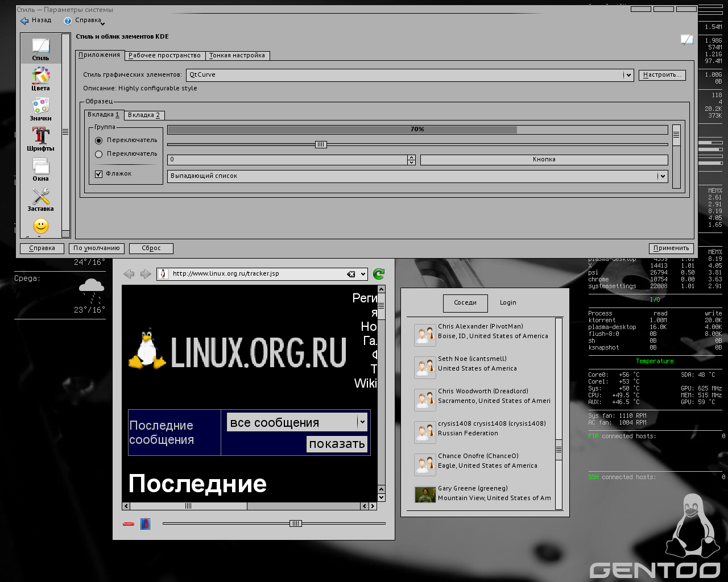Viewport: 728px width, 582px height.
Task: Click Chris Alexander's avatar icon
Action: click(x=425, y=335)
